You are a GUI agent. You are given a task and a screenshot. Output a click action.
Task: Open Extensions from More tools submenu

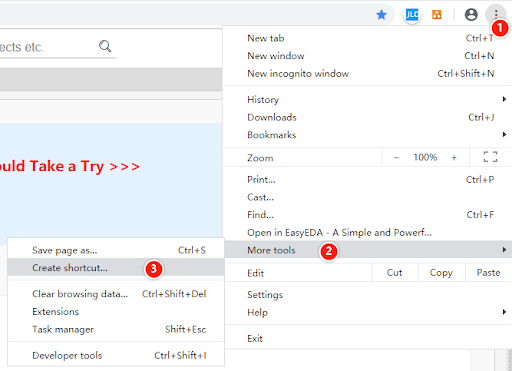(x=116, y=312)
